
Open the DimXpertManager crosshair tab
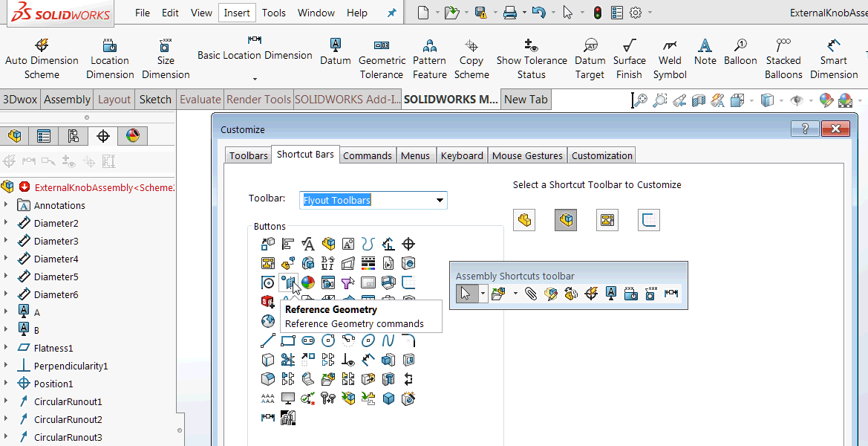(x=103, y=136)
